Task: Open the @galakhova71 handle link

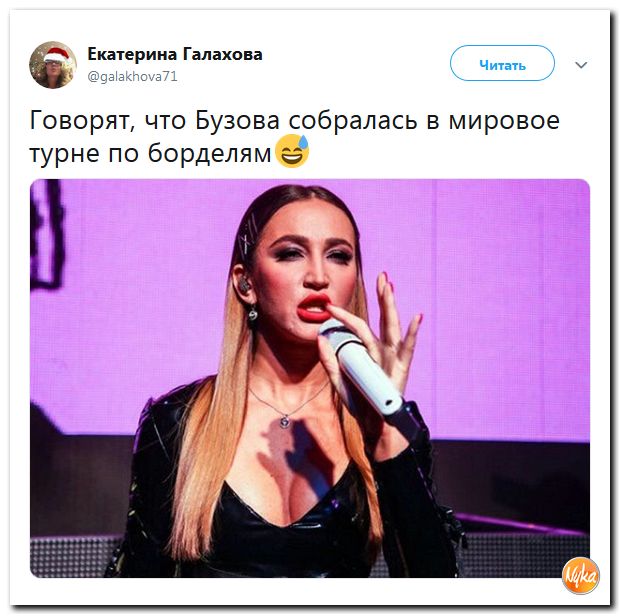Action: (132, 76)
